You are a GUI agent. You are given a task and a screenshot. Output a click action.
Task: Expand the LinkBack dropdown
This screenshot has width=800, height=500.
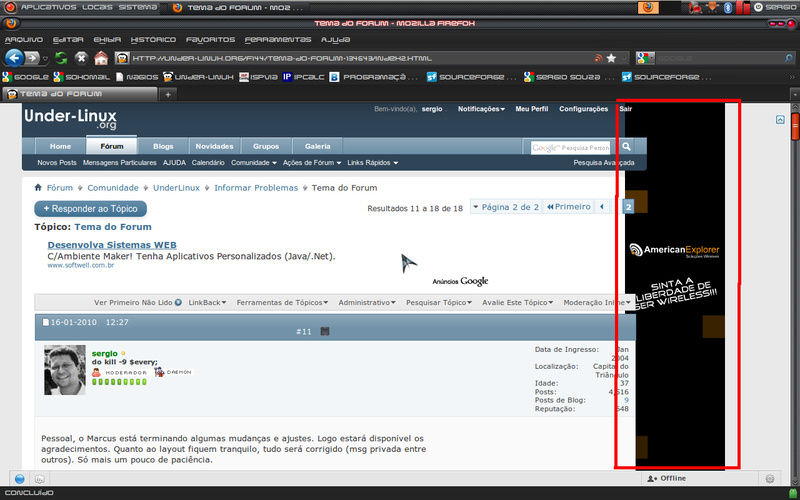coord(208,303)
